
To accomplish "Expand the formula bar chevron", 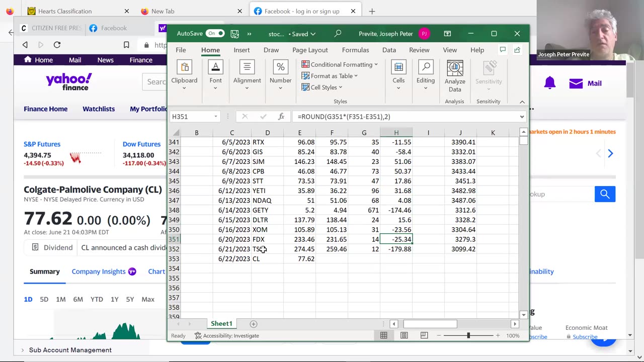I will click(x=522, y=117).
